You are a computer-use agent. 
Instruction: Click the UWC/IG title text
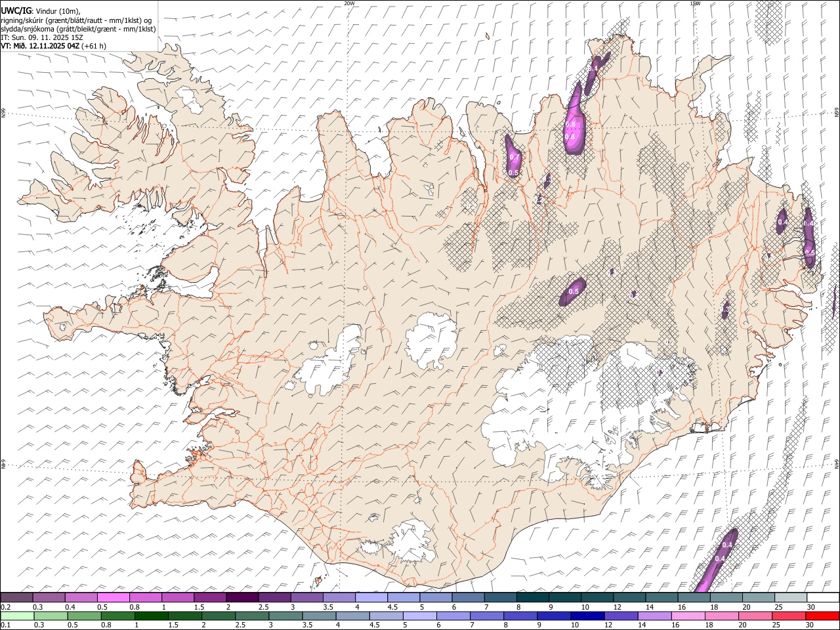point(16,10)
